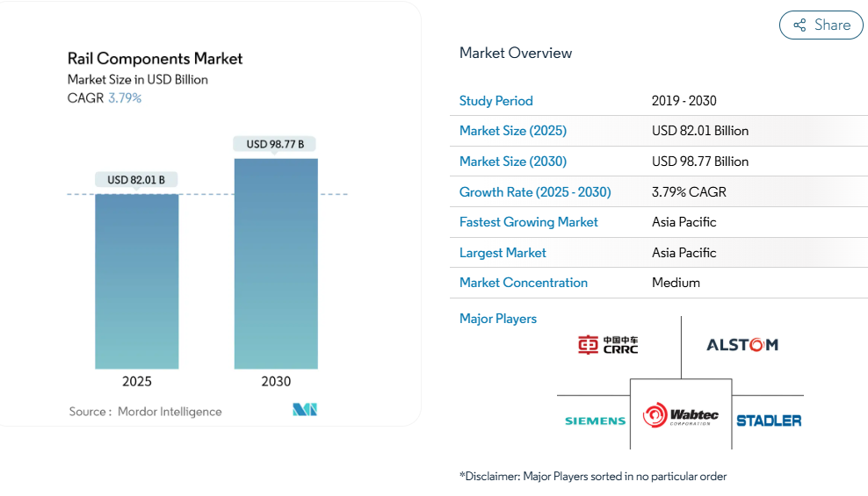868x496 pixels.
Task: Click the Wabtec Corporation logo
Action: 681,415
